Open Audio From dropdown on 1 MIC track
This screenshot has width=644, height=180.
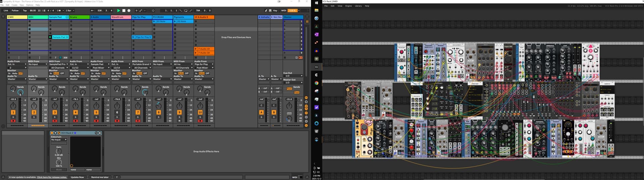tap(17, 64)
